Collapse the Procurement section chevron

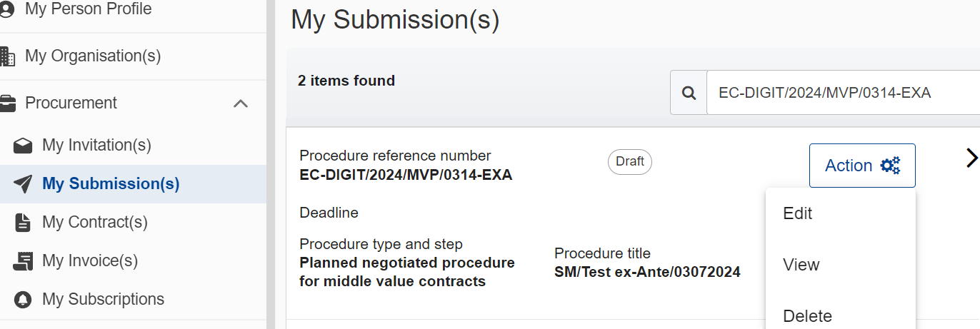[241, 103]
